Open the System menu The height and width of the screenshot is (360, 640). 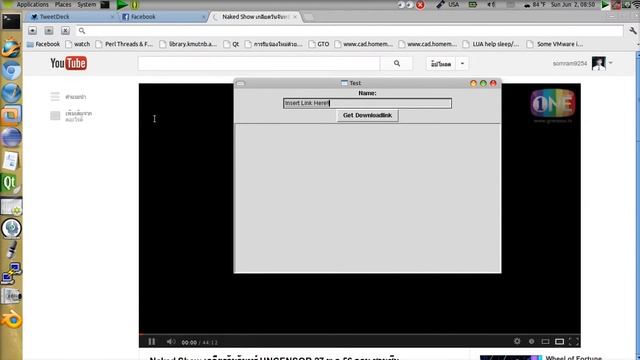pos(87,4)
